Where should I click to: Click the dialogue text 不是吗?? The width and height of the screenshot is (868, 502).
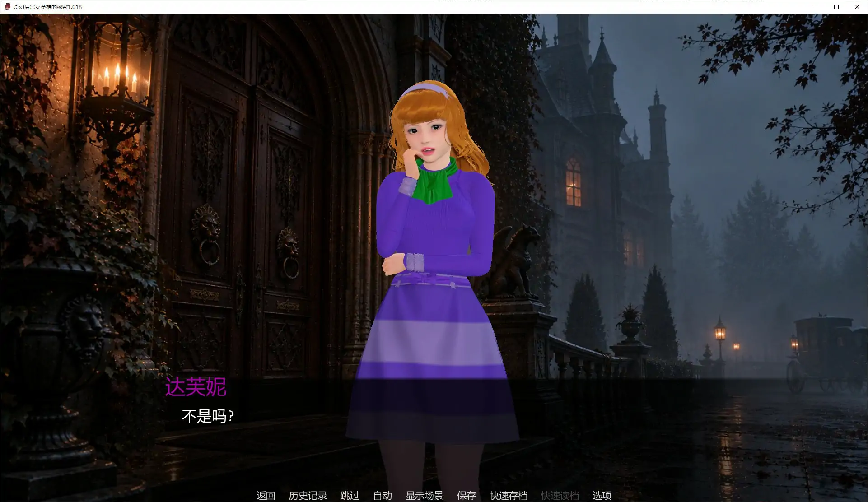(x=208, y=416)
